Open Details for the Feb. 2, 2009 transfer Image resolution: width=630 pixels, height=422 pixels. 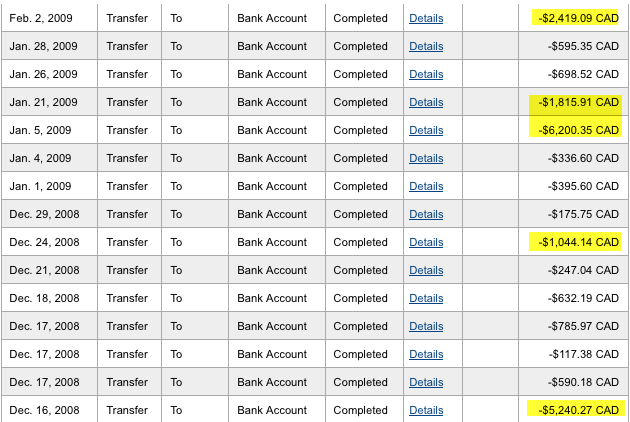426,18
